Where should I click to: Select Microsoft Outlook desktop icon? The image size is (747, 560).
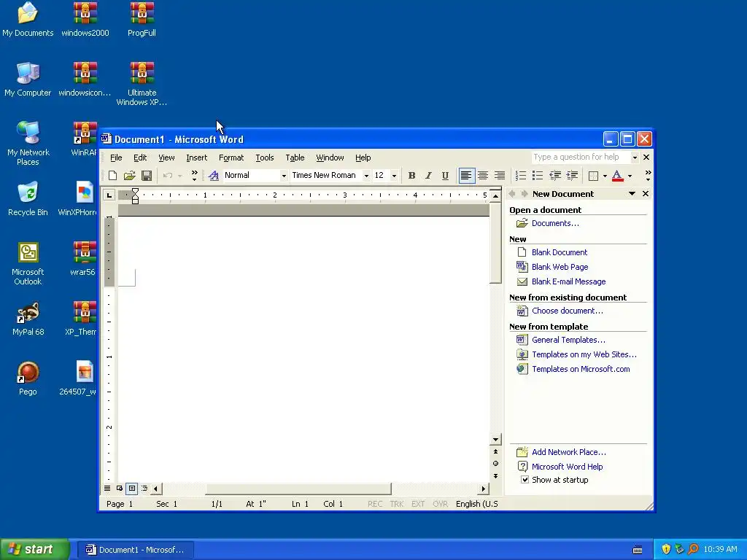[x=28, y=264]
